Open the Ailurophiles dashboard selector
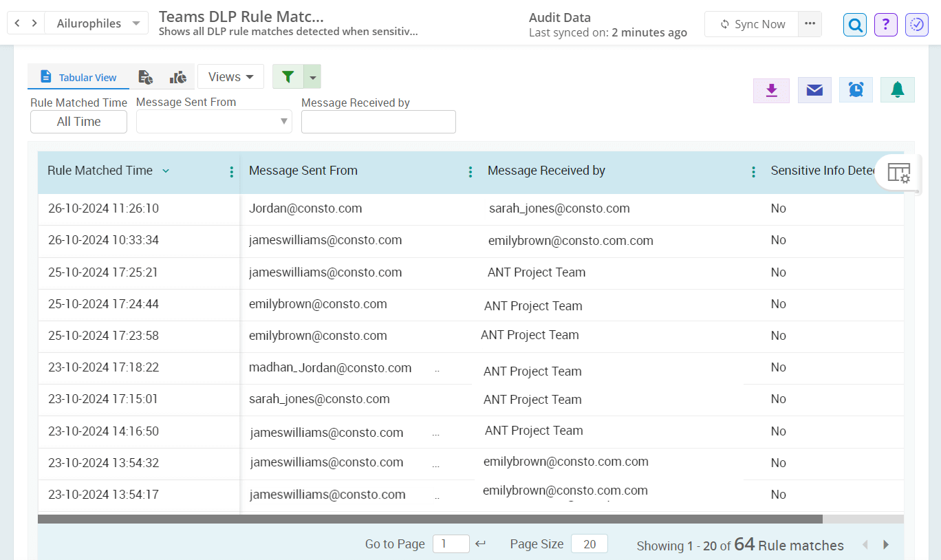This screenshot has height=560, width=941. click(x=96, y=22)
